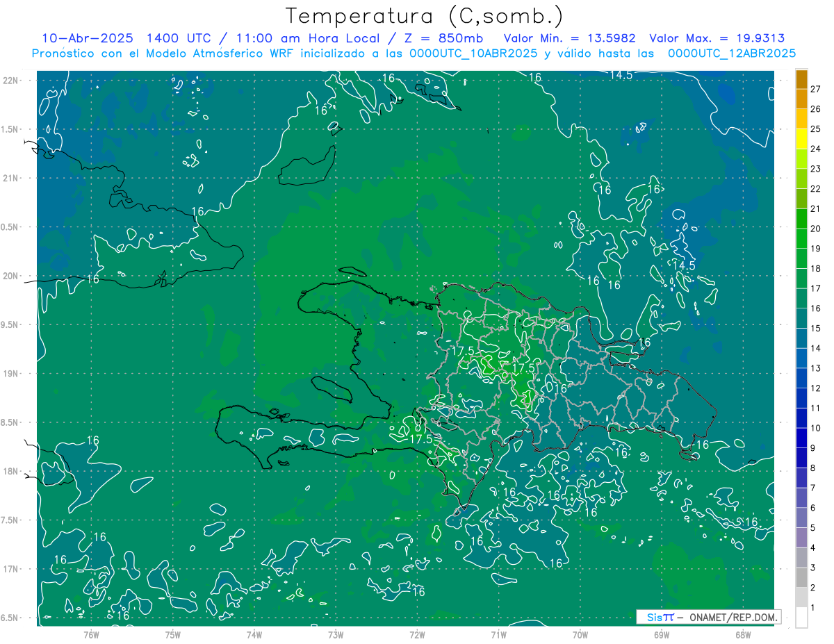Viewport: 834px width, 644px height.
Task: Click the '2' value on the color scale
Action: pyautogui.click(x=813, y=588)
